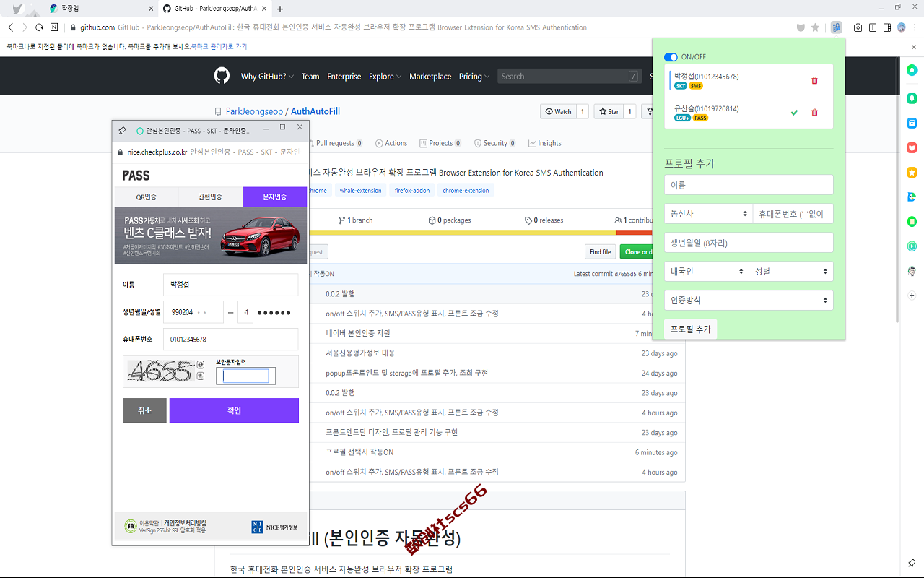Screen dimensions: 924x578
Task: Click the 생년월일 (8자리) input field
Action: coord(749,242)
